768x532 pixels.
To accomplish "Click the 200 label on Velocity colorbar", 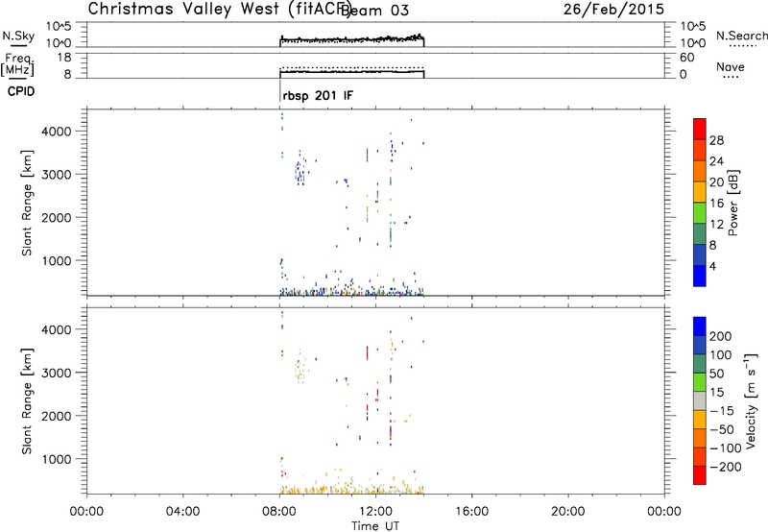I will [x=721, y=336].
